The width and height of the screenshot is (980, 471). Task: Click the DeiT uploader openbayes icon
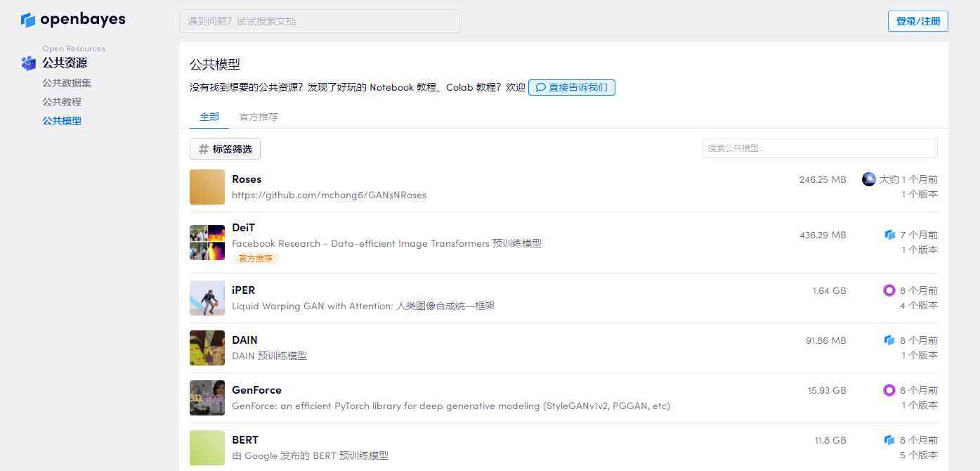pyautogui.click(x=889, y=235)
